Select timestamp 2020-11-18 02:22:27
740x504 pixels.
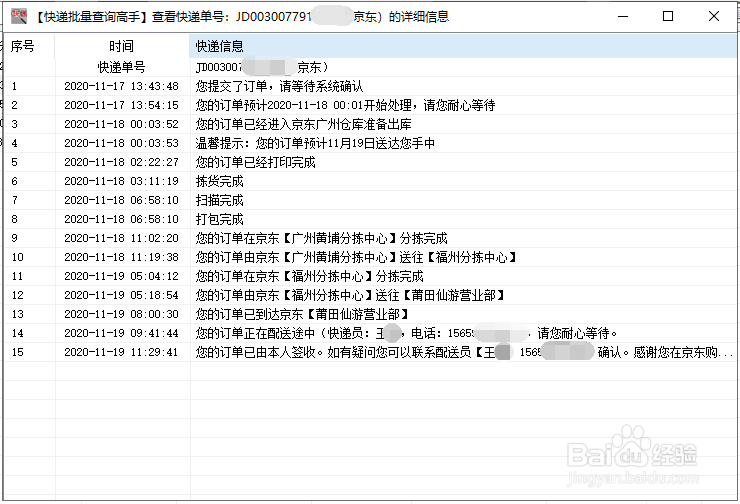pos(121,162)
